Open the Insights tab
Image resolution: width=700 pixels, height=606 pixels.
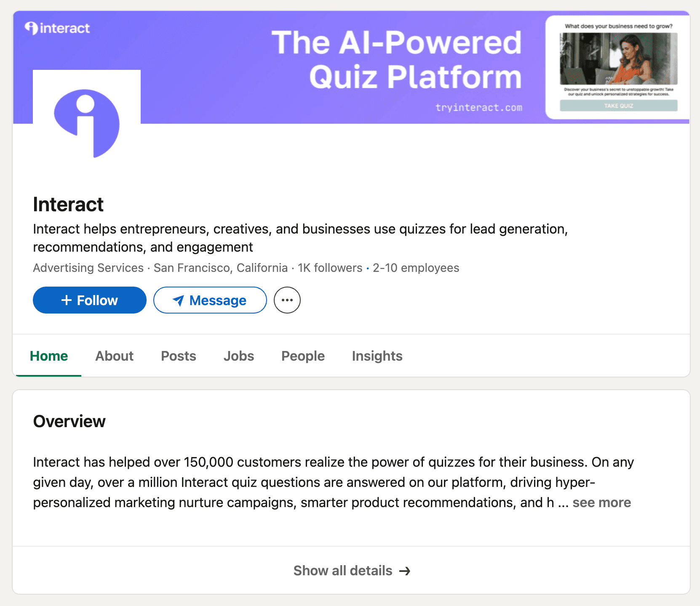(377, 356)
